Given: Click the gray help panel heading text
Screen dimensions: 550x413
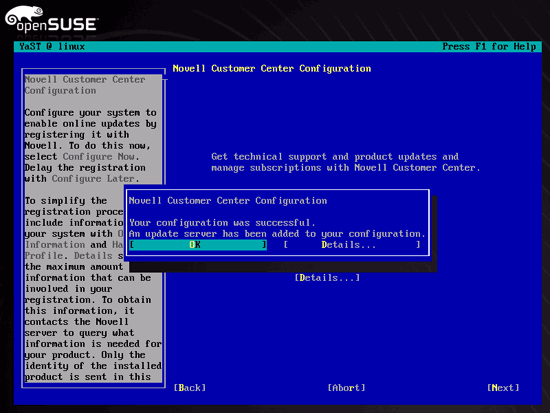Looking at the screenshot, I should coord(85,85).
